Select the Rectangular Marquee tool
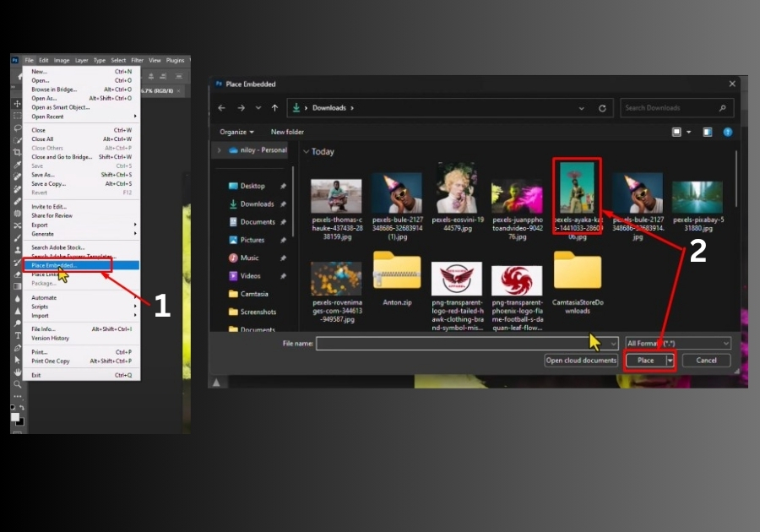Image resolution: width=760 pixels, height=532 pixels. pyautogui.click(x=18, y=116)
